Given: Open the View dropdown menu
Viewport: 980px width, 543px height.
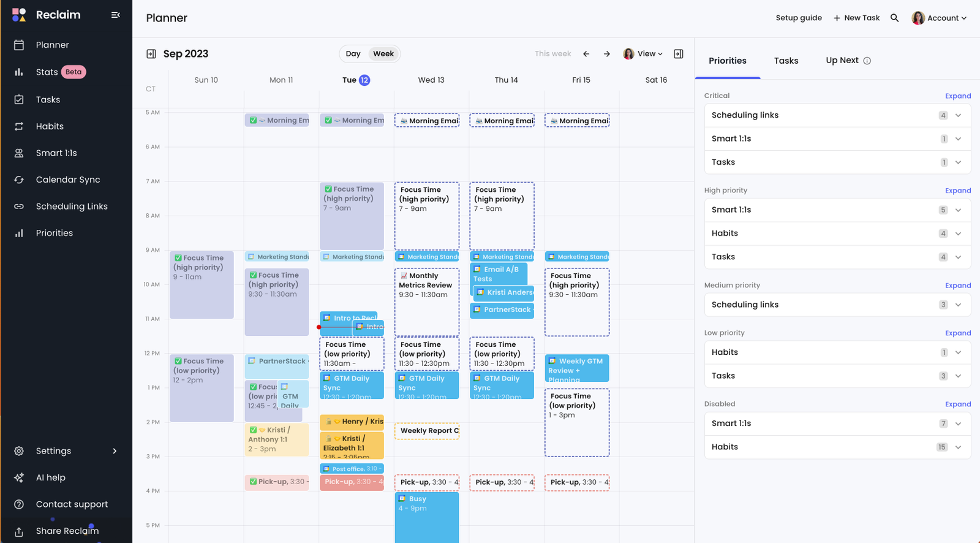Looking at the screenshot, I should point(643,54).
